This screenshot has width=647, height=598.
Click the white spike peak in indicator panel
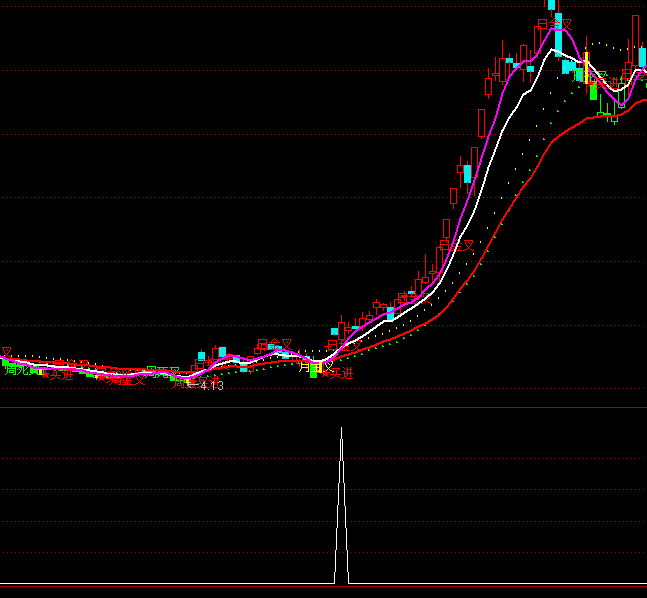coord(341,430)
